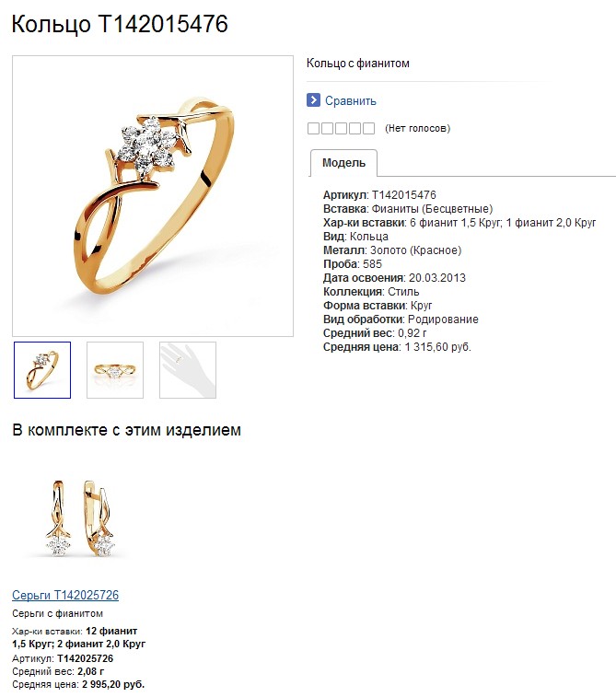
Task: Switch to the Модель tab
Action: coord(343,163)
